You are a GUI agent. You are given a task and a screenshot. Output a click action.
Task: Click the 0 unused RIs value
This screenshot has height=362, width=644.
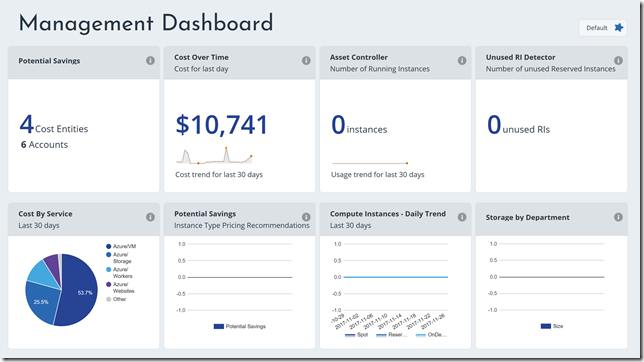(518, 125)
